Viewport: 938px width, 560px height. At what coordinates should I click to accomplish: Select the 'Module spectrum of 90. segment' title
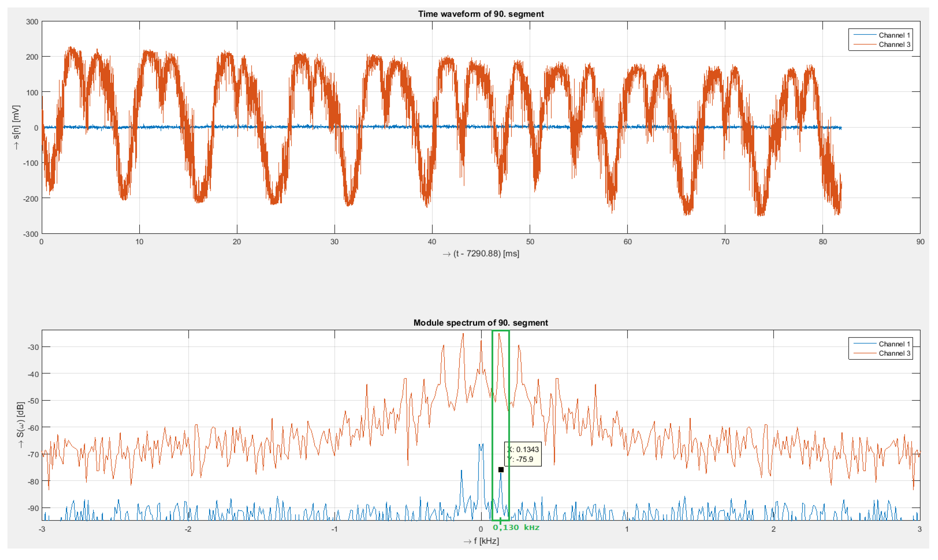point(481,323)
